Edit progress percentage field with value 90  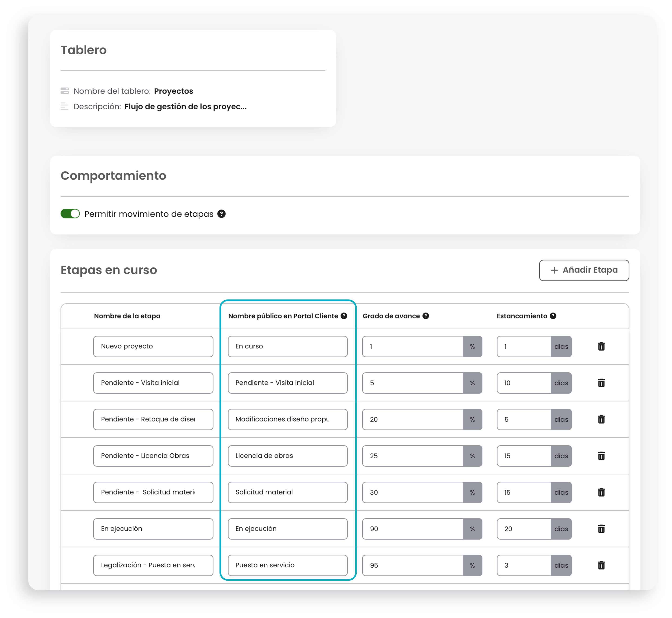tap(413, 528)
